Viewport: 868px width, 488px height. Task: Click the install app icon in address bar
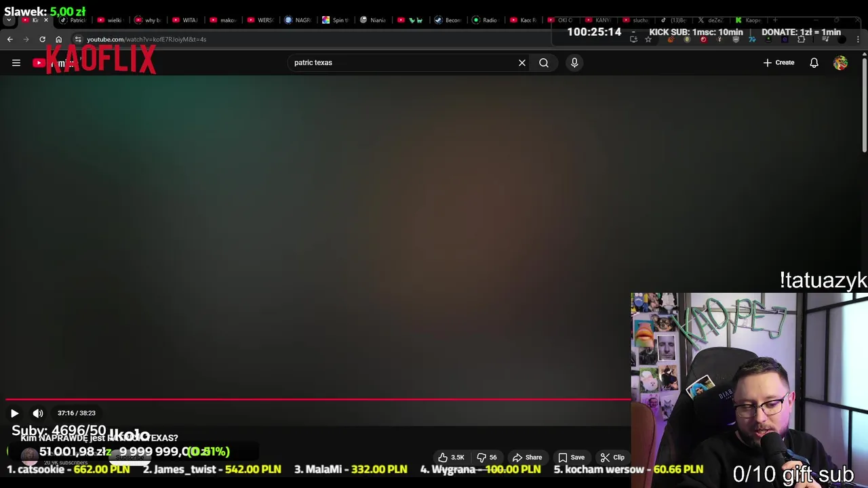coord(633,39)
